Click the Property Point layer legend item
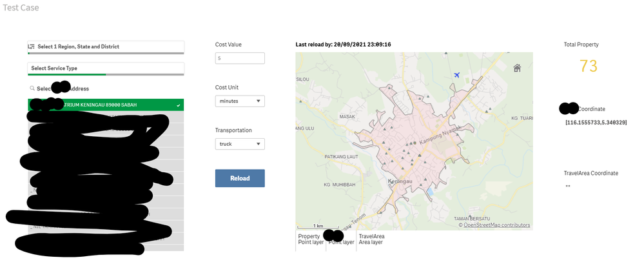This screenshot has height=262, width=644. [x=311, y=239]
